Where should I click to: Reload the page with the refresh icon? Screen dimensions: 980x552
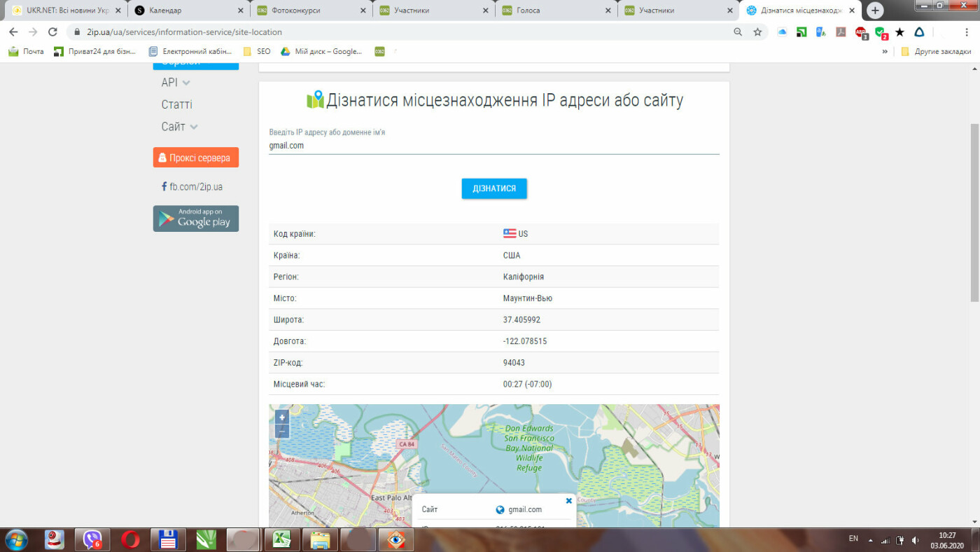52,32
